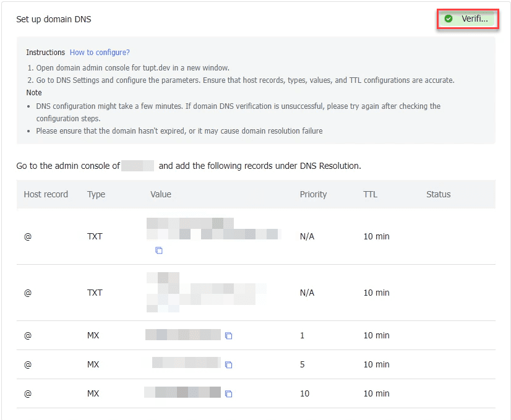Click the blurred first TXT record value

click(x=214, y=229)
